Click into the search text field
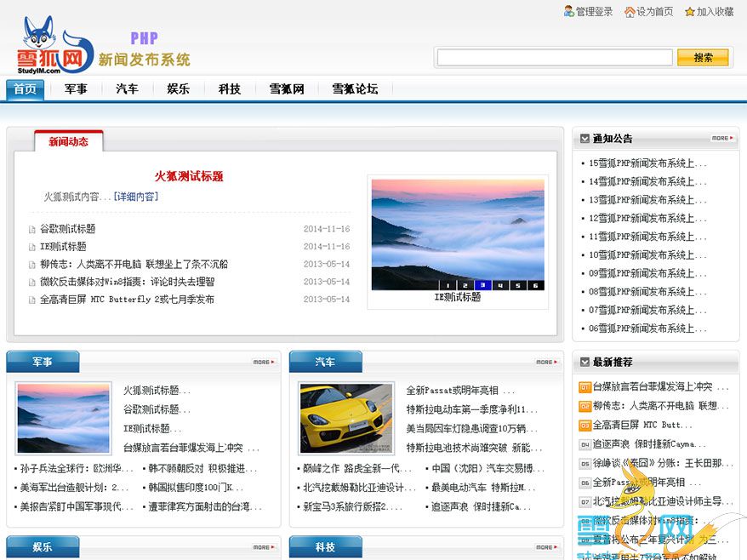Screen dimensions: 747x560 pos(554,58)
